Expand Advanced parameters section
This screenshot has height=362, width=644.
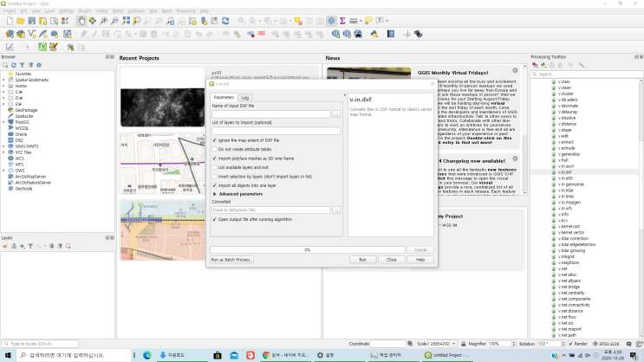214,194
